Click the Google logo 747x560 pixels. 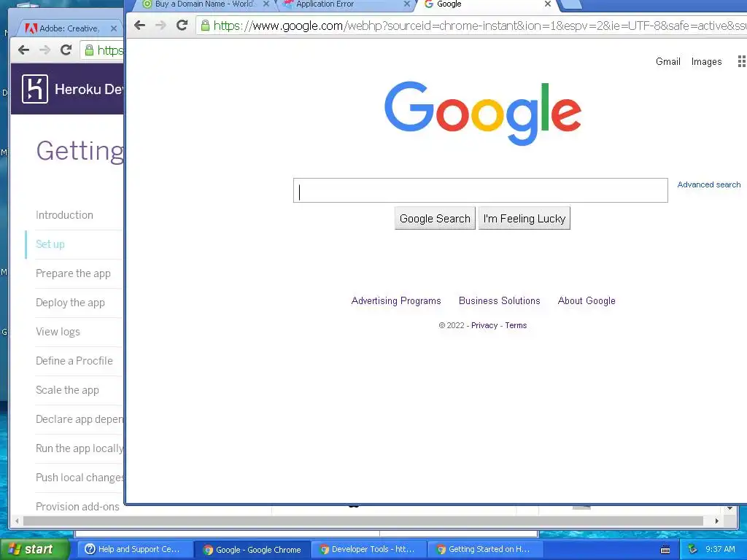(482, 113)
